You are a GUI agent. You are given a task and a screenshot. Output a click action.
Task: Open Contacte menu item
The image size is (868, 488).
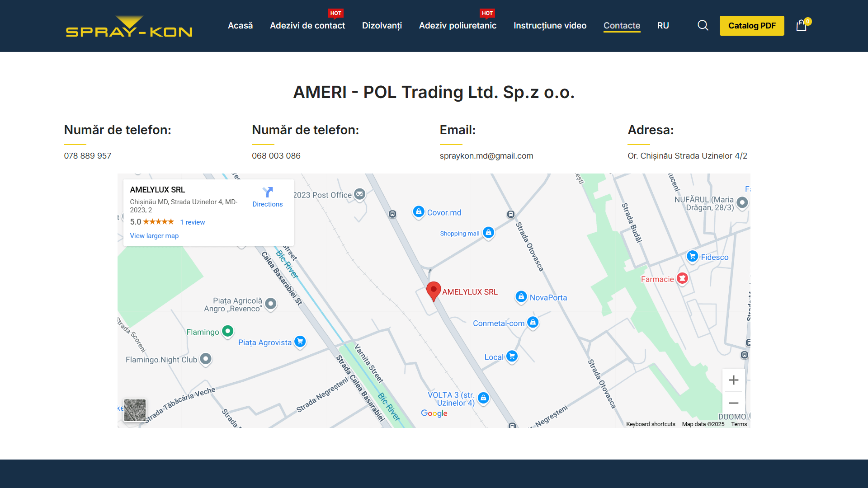tap(622, 26)
